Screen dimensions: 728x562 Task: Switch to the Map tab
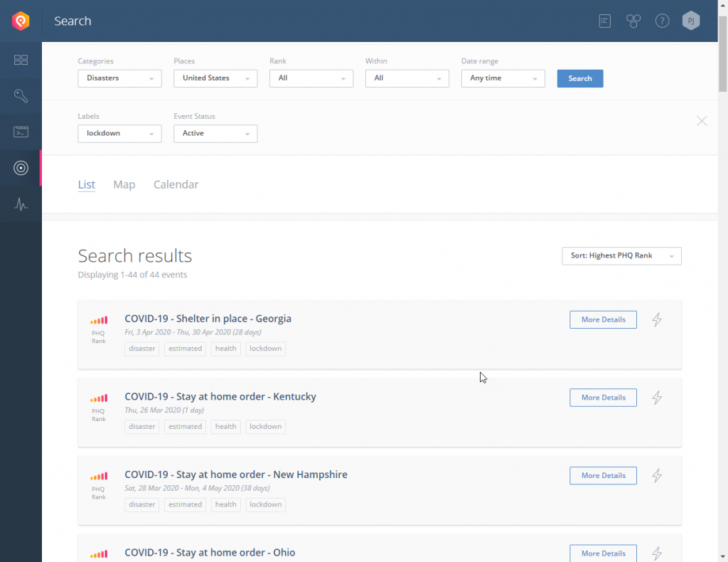[x=124, y=184]
